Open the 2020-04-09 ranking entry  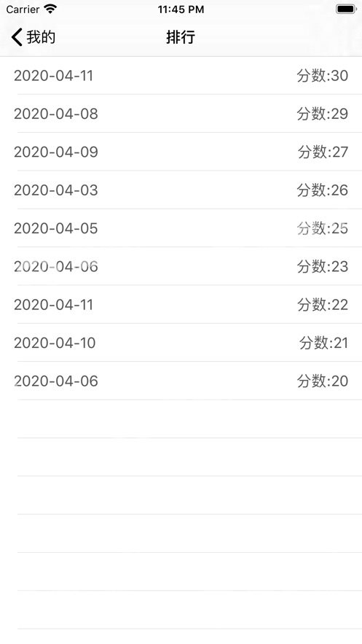(181, 152)
